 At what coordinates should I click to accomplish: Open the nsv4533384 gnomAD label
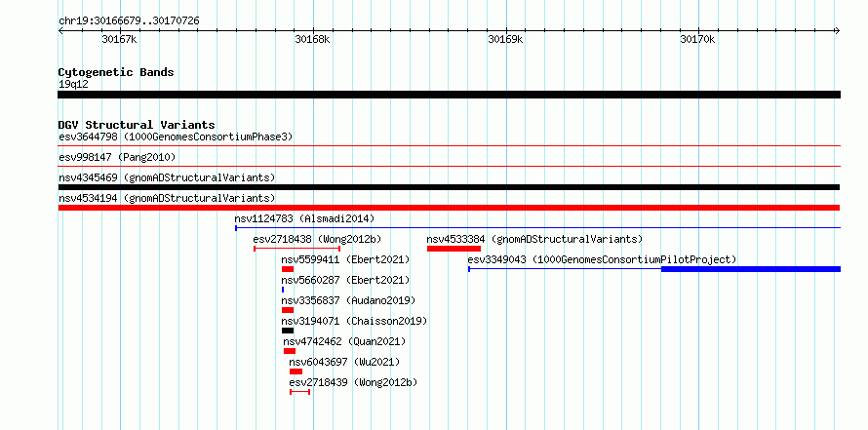tap(534, 239)
